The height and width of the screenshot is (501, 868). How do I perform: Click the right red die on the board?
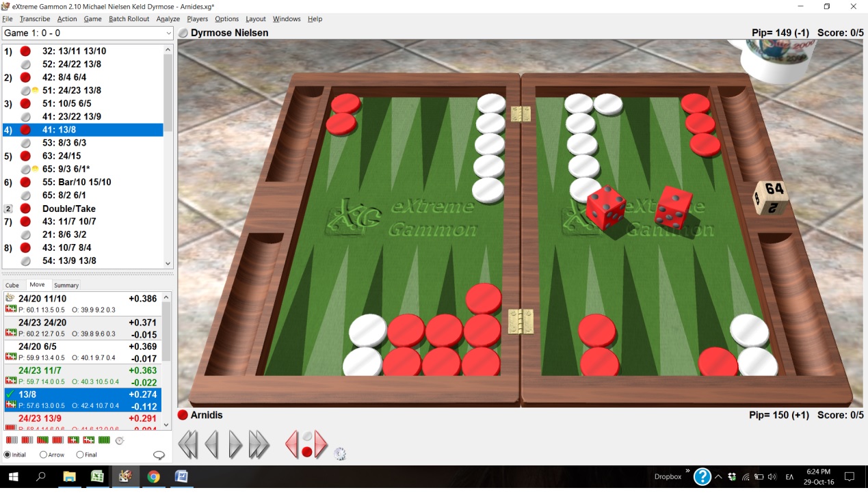pos(673,206)
